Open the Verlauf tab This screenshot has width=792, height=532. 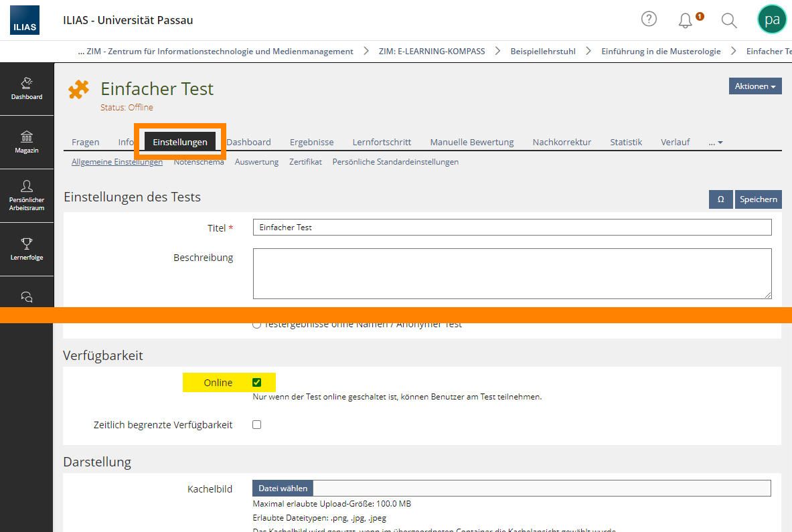[676, 143]
